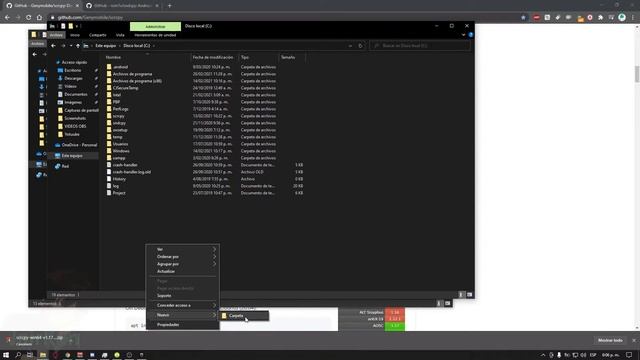Switch to the Vista ribbon tab
The height and width of the screenshot is (360, 640).
click(120, 35)
